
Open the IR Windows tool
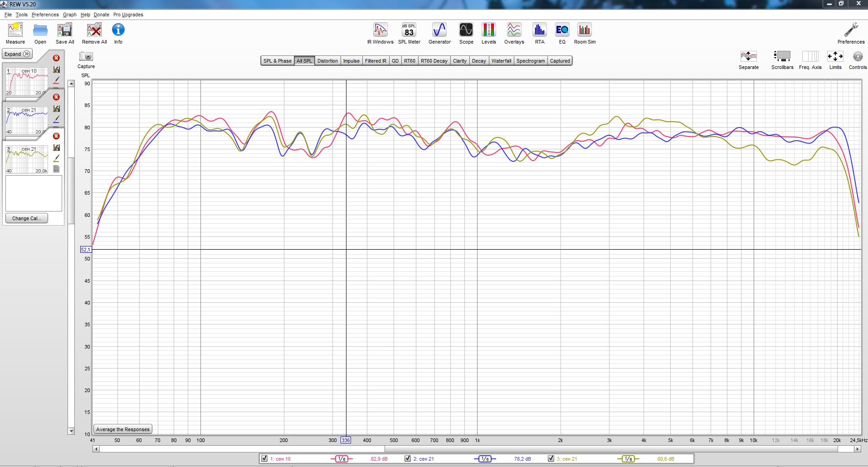click(380, 33)
